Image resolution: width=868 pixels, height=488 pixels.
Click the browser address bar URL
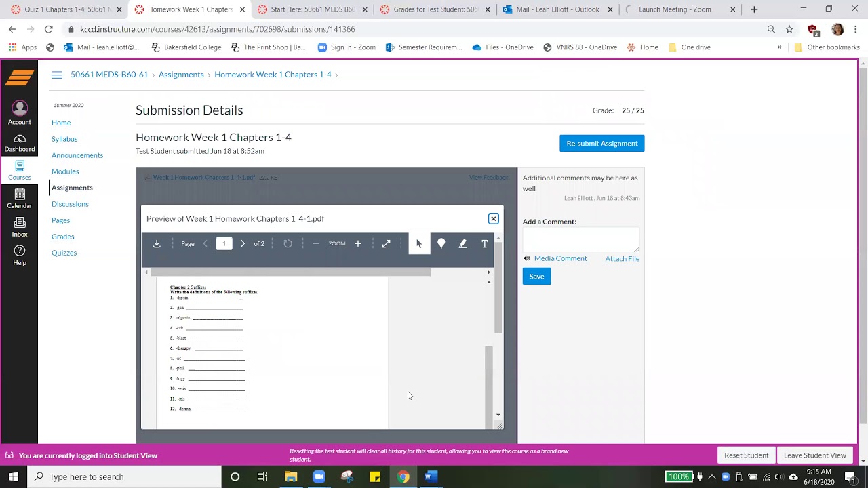217,29
